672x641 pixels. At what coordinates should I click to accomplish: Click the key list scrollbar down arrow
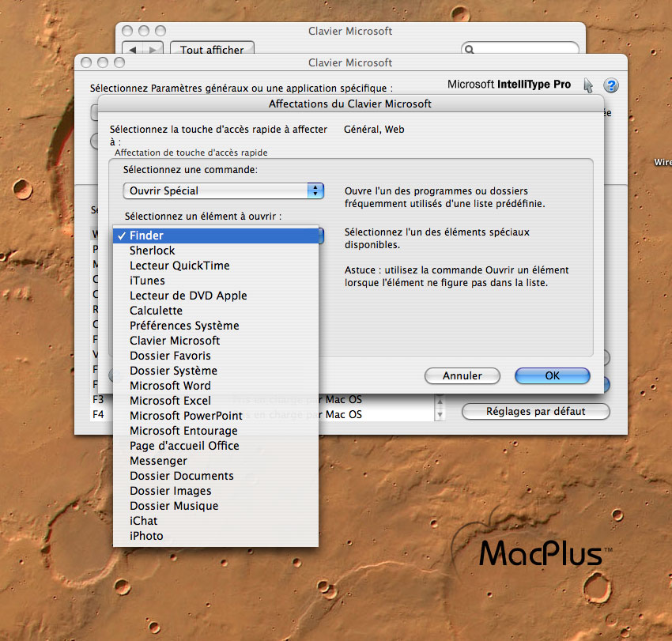440,415
